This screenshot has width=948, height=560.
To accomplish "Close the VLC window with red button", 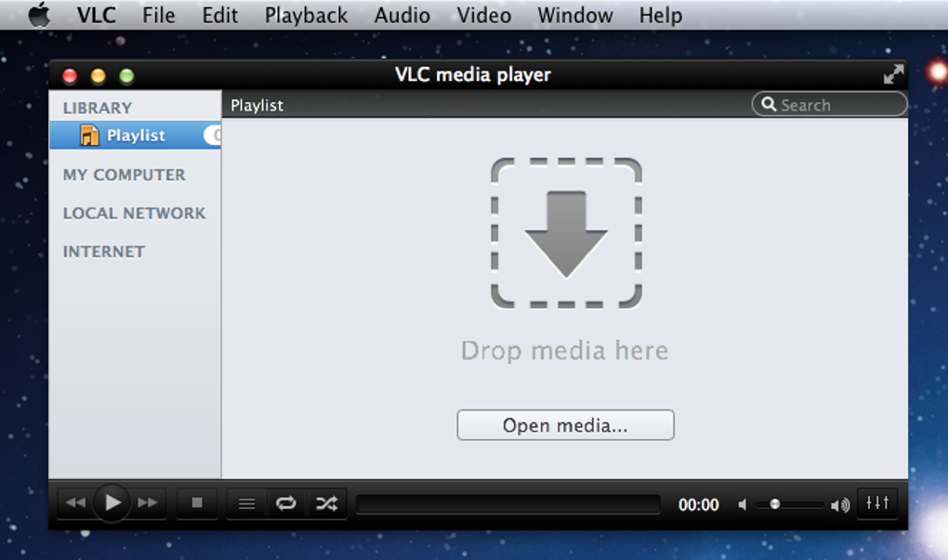I will (x=70, y=75).
